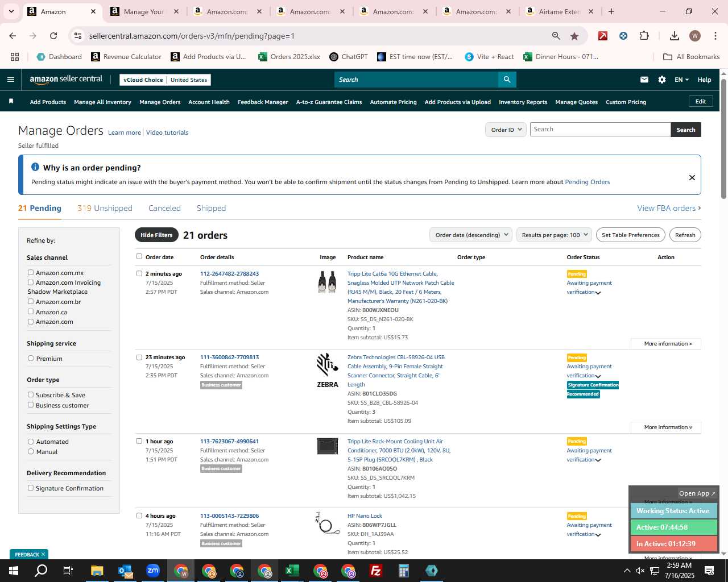Enable the Amazon.ca sales channel filter

point(31,311)
